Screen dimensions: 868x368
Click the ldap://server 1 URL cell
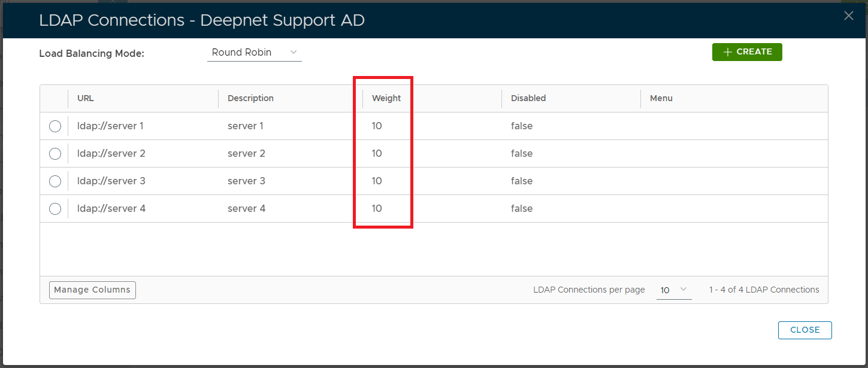pos(110,126)
